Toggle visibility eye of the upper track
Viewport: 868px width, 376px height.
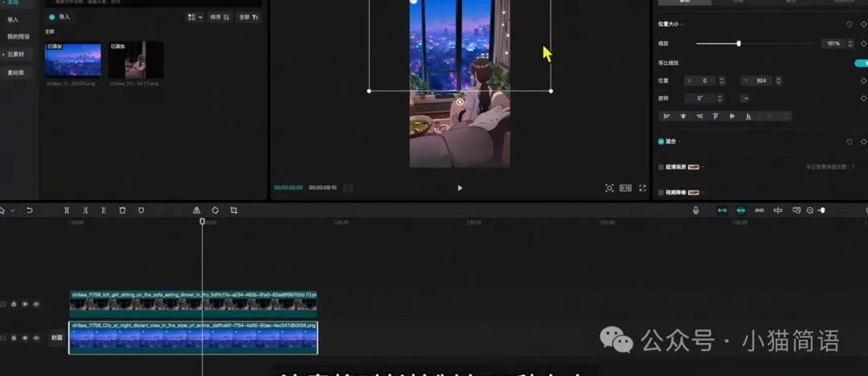pos(25,304)
